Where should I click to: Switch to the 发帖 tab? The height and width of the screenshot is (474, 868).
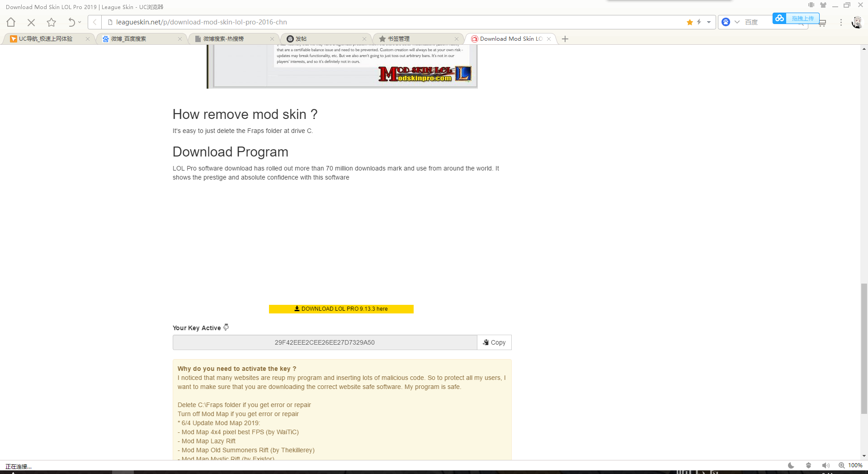301,39
